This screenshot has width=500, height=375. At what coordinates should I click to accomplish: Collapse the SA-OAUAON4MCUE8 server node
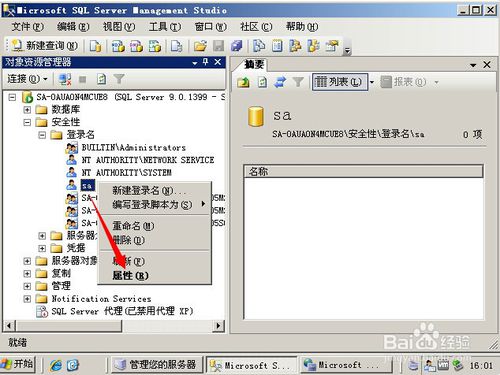coord(12,97)
